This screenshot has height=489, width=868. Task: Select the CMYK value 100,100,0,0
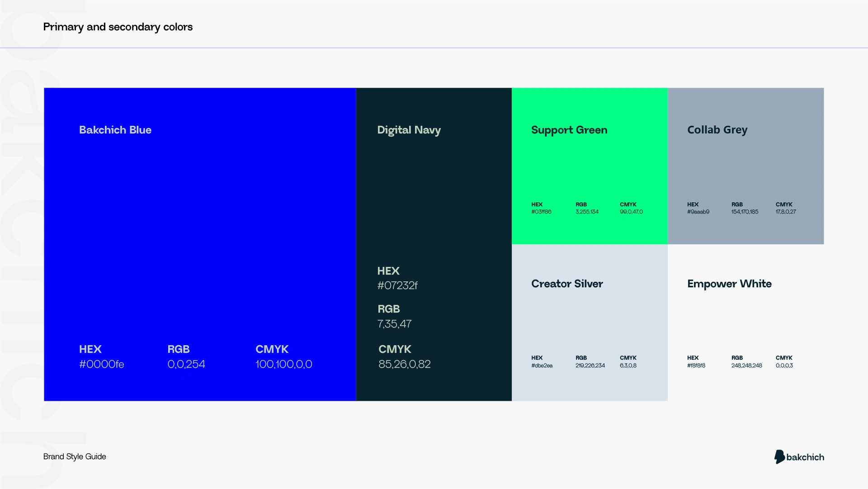pos(284,364)
